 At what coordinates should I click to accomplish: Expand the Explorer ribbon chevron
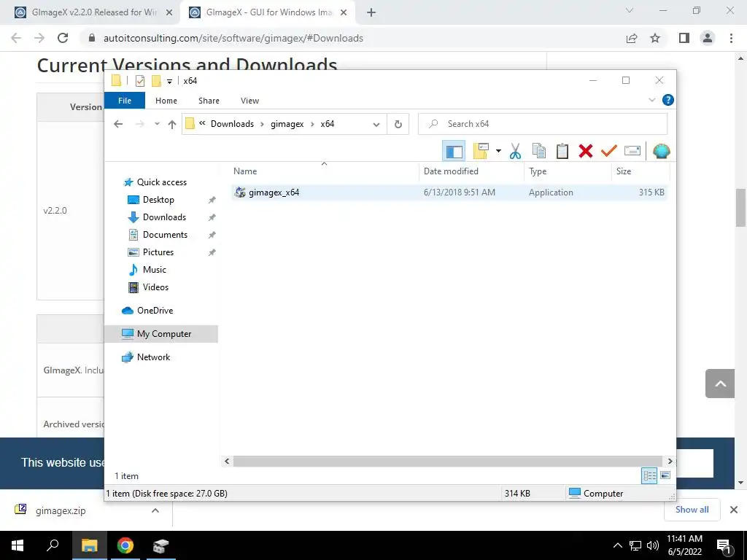pos(651,100)
